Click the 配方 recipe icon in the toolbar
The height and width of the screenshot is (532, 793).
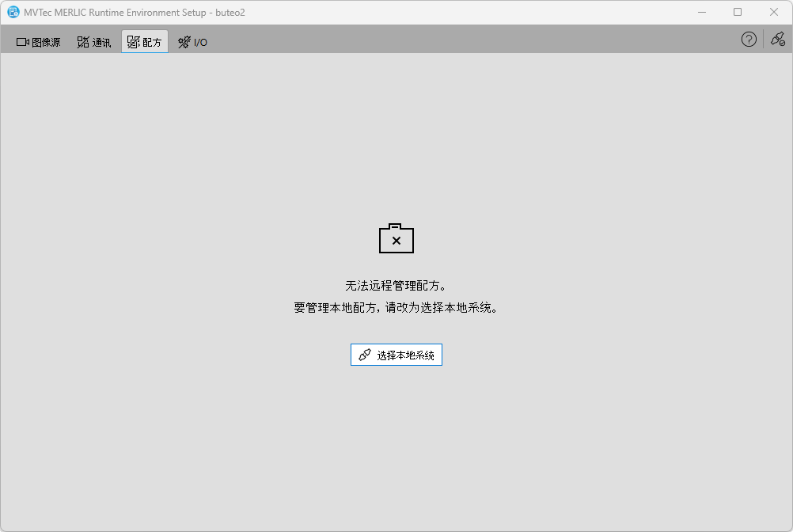(131, 41)
